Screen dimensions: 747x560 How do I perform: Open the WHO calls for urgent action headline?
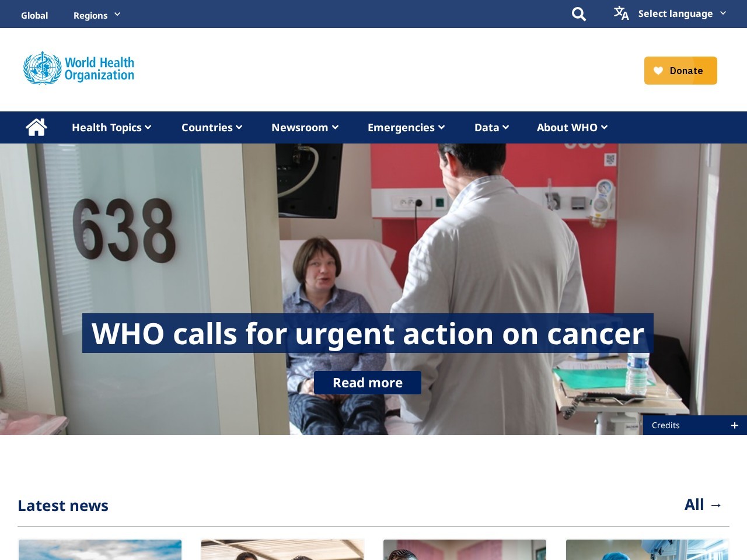[x=368, y=333]
